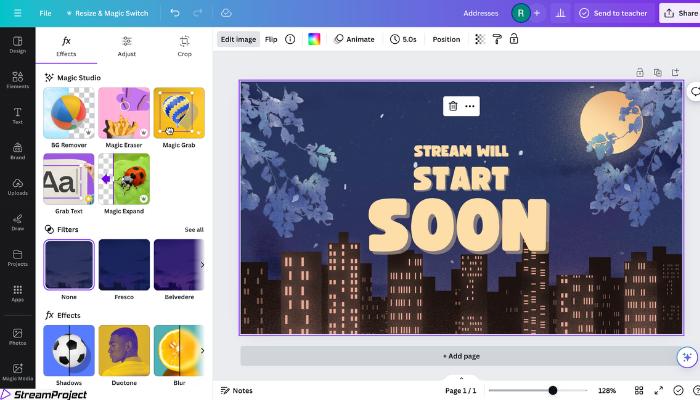The width and height of the screenshot is (700, 400).
Task: Click the Edit image button
Action: (x=238, y=39)
